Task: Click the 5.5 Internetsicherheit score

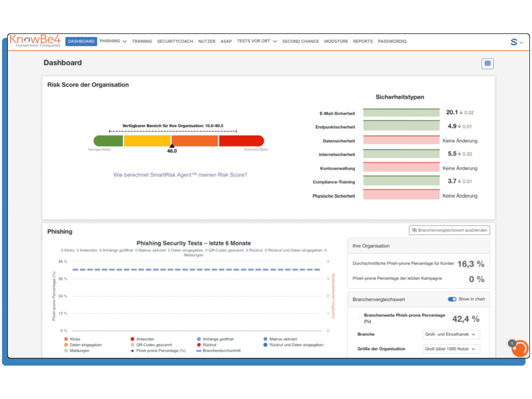Action: [452, 154]
